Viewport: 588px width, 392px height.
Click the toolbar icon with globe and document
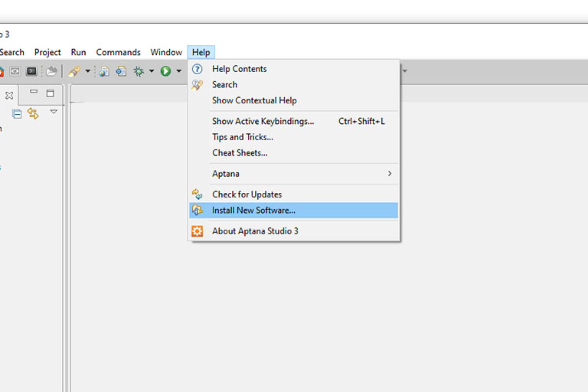[104, 71]
